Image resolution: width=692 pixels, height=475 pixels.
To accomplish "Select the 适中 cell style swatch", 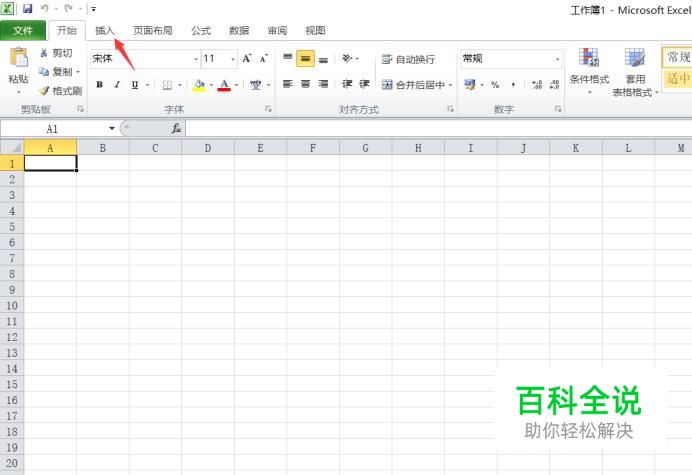I will [677, 79].
